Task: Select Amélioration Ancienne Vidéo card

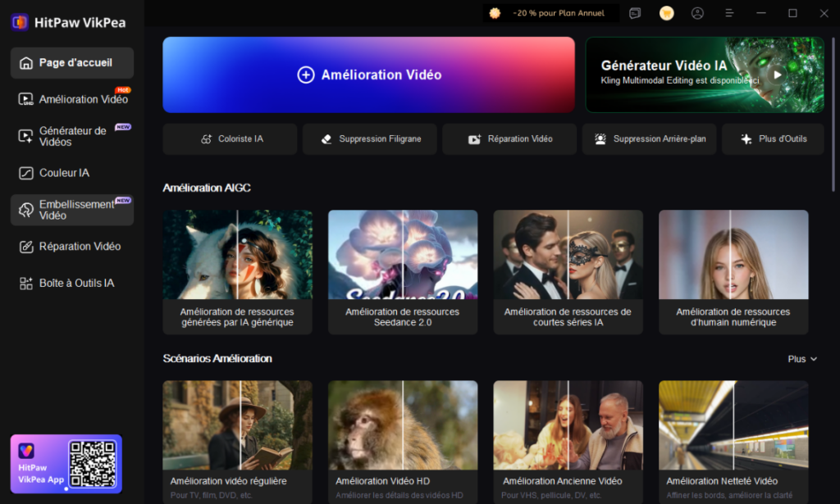Action: [x=568, y=442]
